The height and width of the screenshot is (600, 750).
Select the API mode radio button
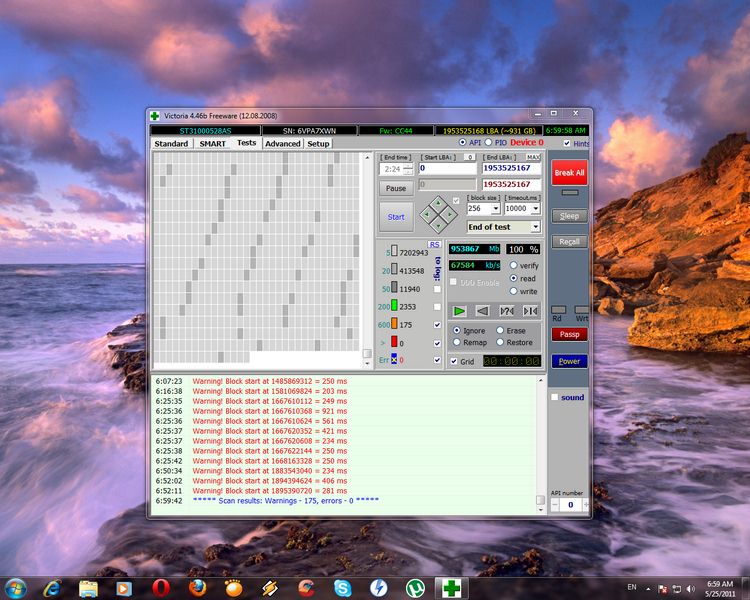[462, 143]
